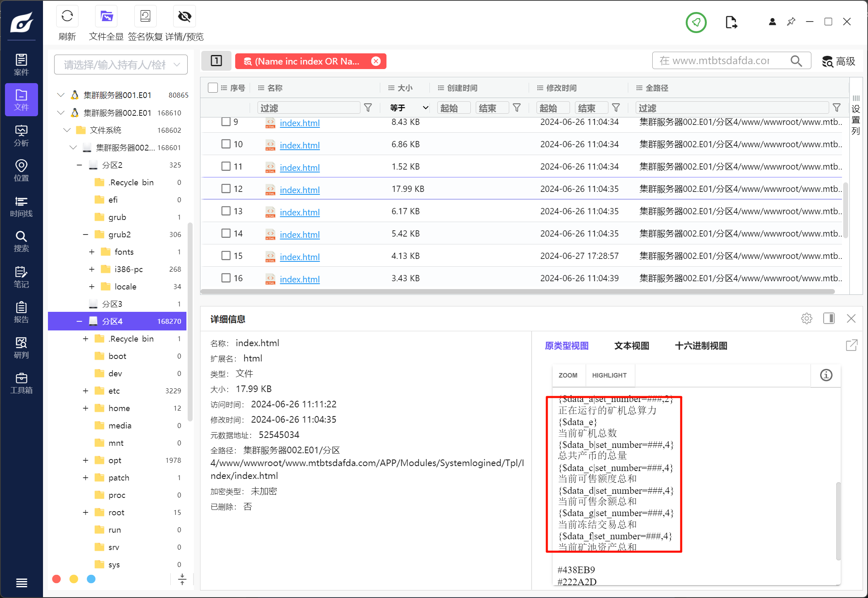The height and width of the screenshot is (598, 868).
Task: Click the 签名恢复 signature recovery icon
Action: pos(145,17)
